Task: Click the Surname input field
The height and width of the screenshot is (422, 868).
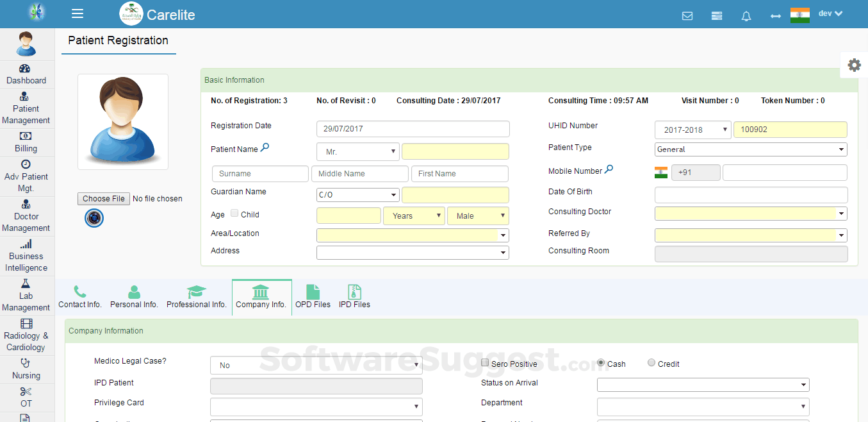Action: [260, 174]
